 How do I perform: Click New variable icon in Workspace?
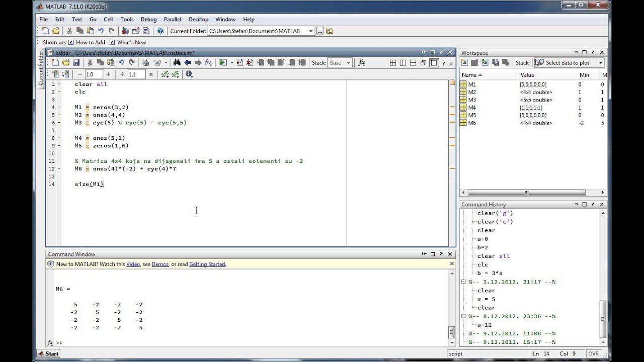(x=464, y=63)
